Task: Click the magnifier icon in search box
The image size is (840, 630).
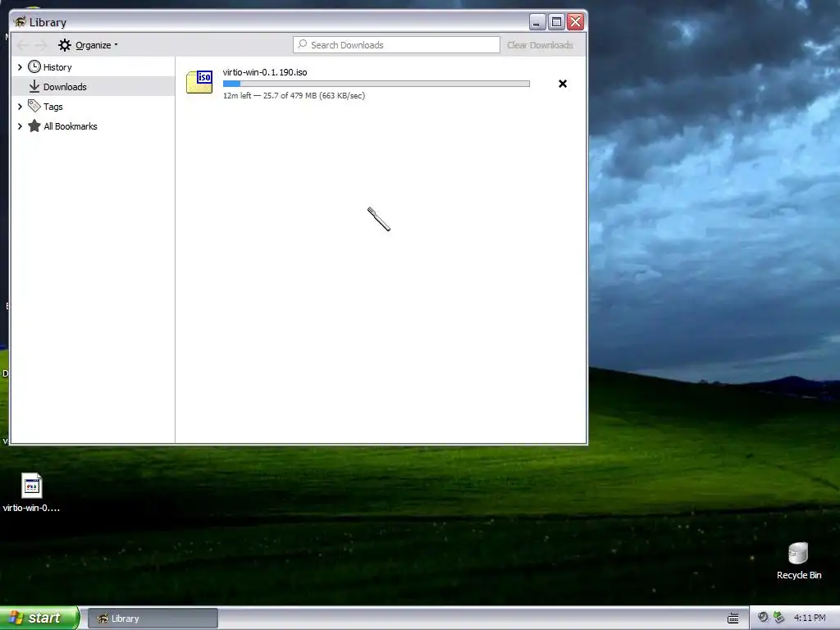Action: coord(303,44)
